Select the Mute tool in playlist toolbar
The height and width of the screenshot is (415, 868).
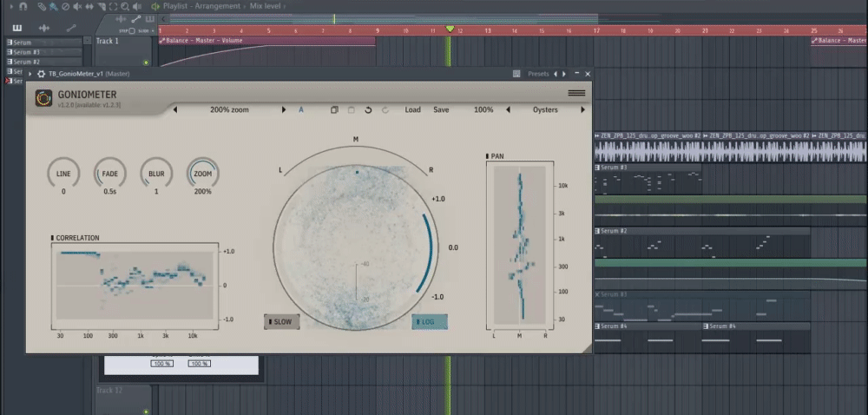pos(77,6)
